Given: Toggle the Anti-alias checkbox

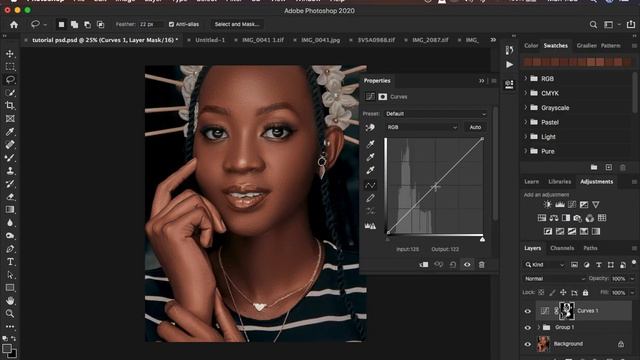Looking at the screenshot, I should click(171, 24).
